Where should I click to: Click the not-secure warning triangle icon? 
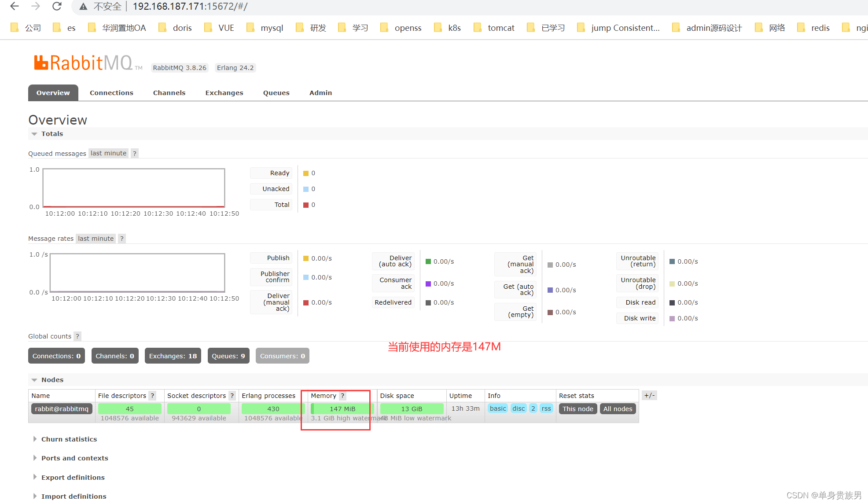(83, 7)
